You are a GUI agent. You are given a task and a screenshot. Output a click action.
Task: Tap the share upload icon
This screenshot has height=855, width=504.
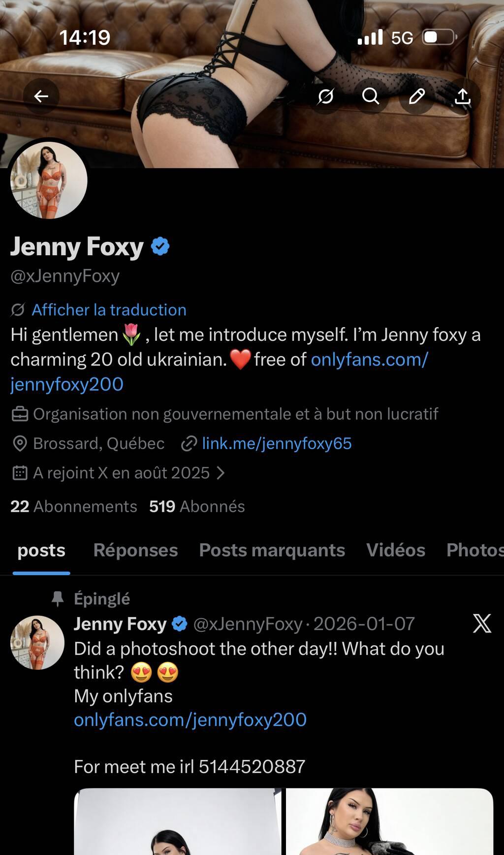462,96
